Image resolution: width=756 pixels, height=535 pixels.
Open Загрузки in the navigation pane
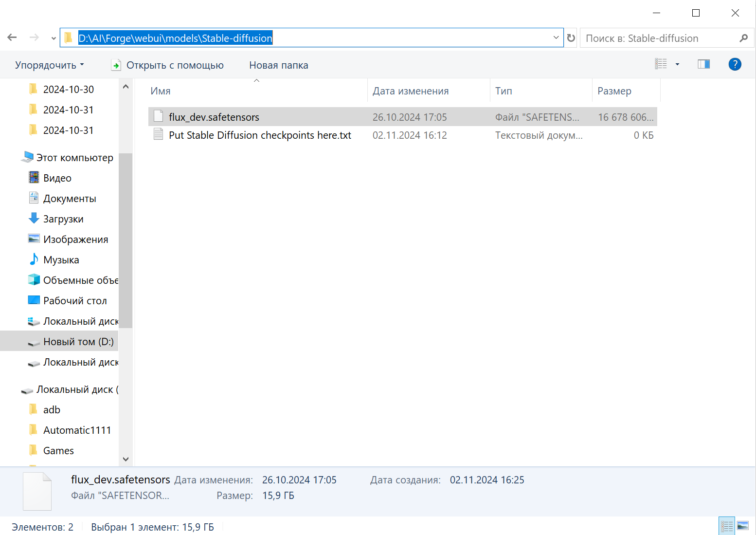[63, 219]
